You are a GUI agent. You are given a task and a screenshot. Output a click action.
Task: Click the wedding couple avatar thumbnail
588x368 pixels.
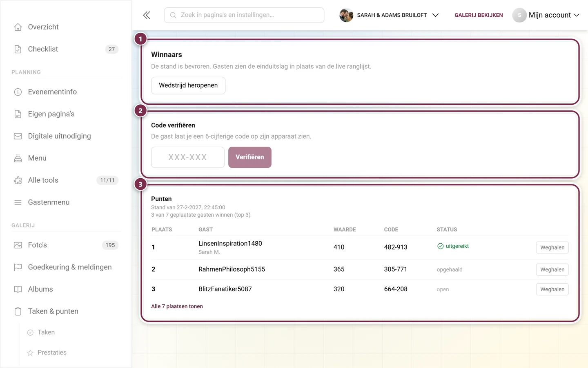346,15
